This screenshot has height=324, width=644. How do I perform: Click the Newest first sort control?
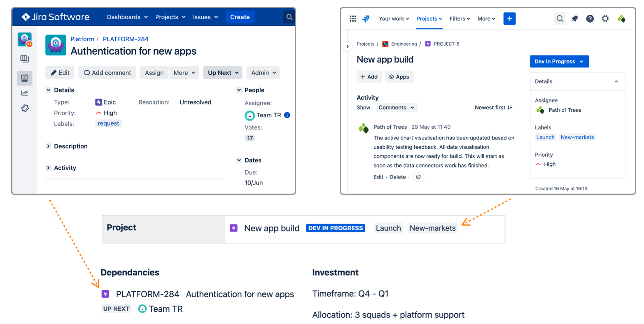pos(493,107)
